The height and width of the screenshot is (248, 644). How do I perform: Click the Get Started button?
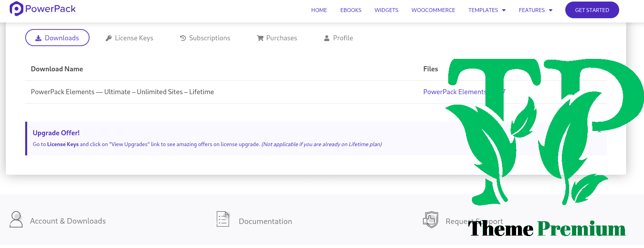click(x=592, y=10)
